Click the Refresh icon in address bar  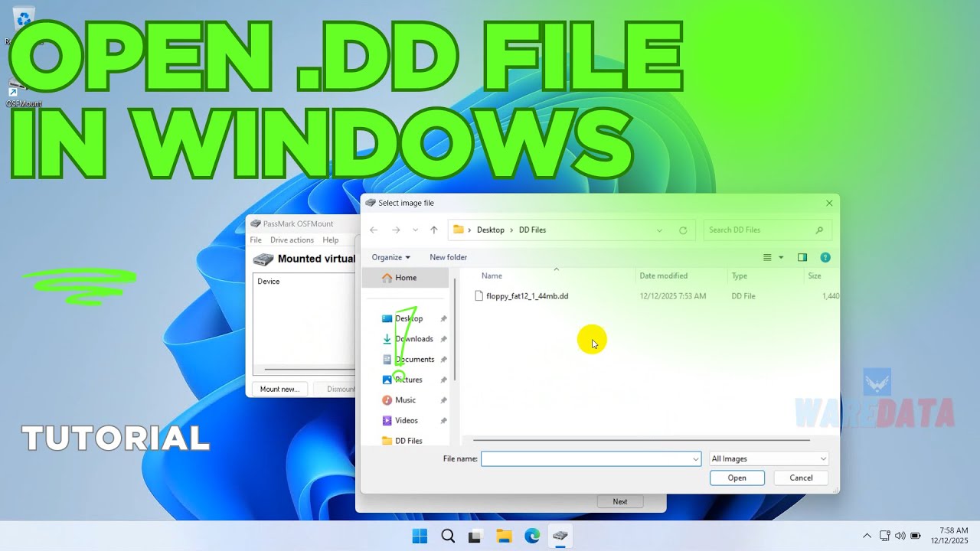683,230
